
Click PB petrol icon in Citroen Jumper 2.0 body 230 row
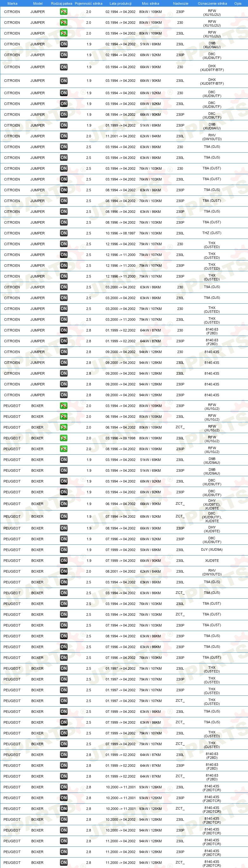(x=63, y=23)
